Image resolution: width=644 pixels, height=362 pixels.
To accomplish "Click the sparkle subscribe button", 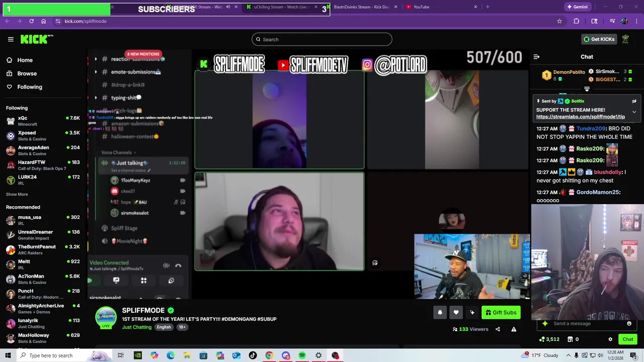I will click(x=472, y=313).
